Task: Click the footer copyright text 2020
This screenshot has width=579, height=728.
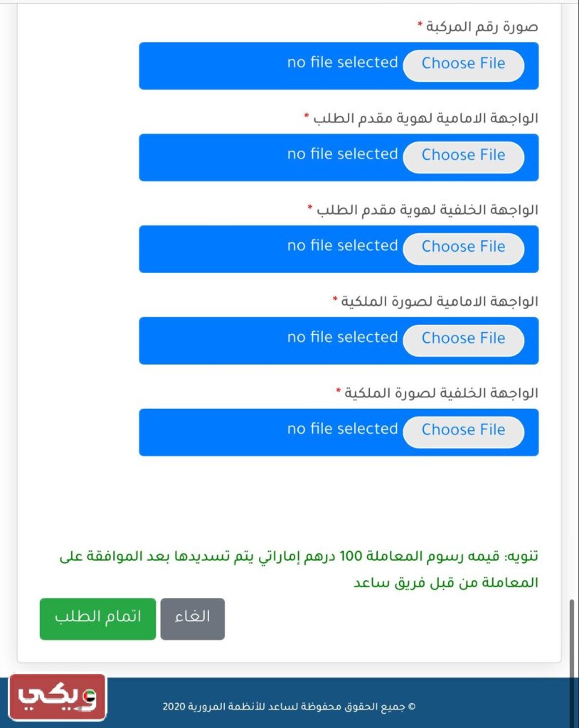Action: pos(288,707)
